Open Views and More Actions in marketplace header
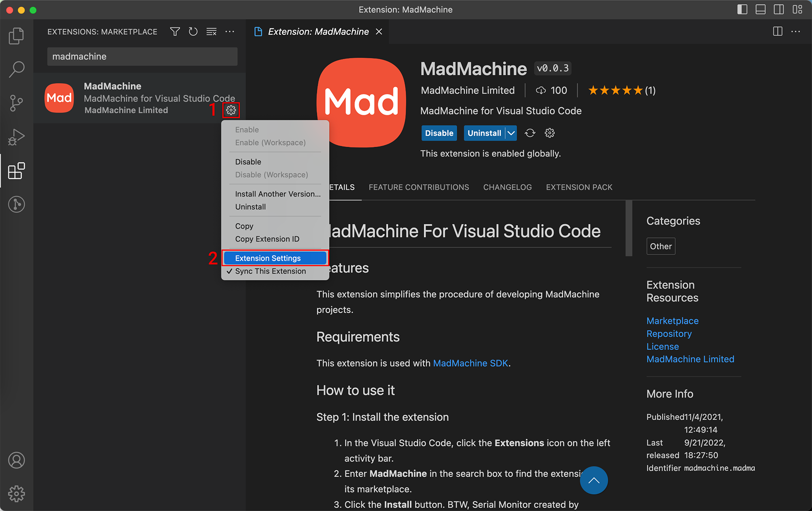 click(230, 32)
